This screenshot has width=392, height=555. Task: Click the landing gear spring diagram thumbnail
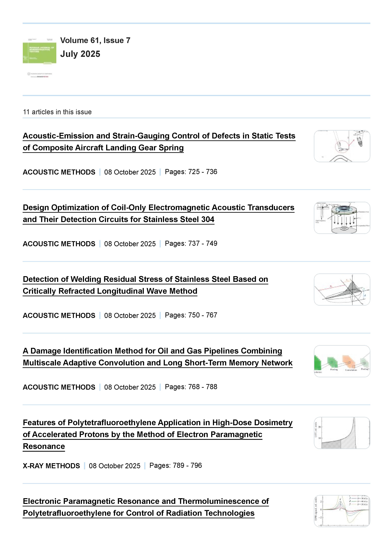(342, 146)
